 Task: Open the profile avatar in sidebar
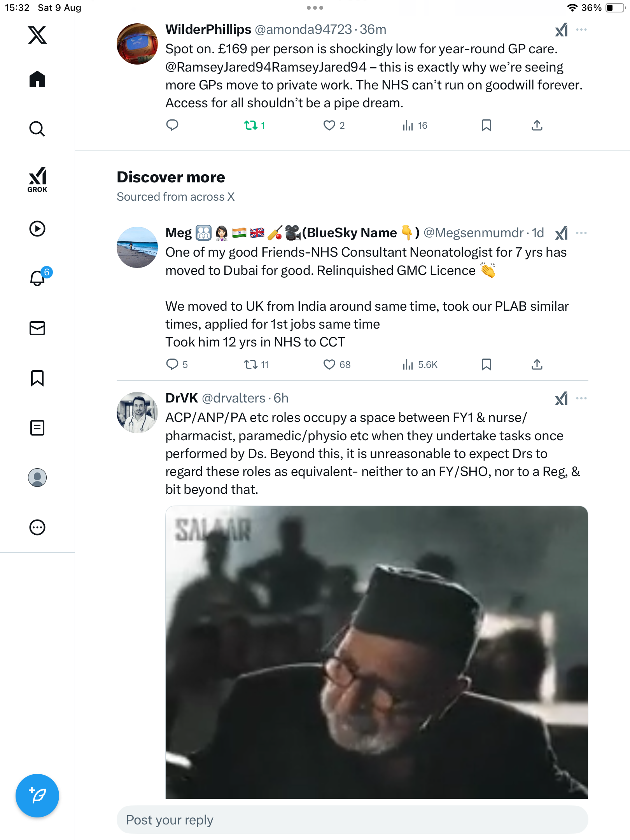[37, 478]
